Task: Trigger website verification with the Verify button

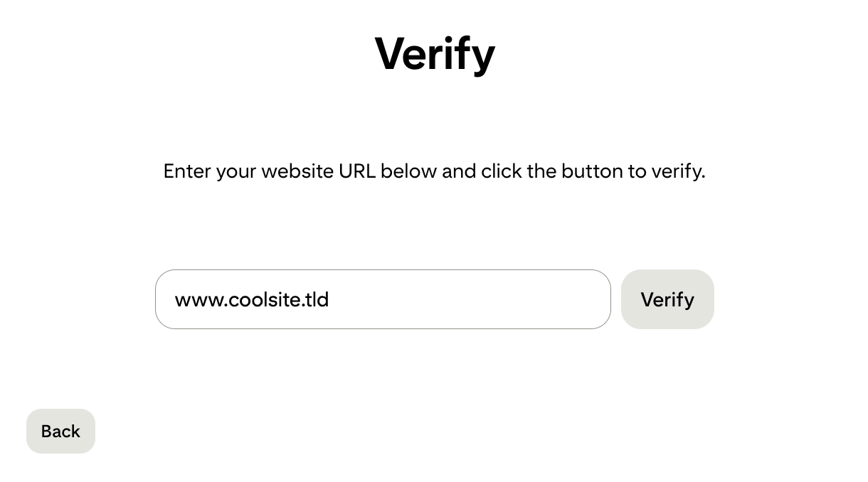Action: [x=667, y=299]
